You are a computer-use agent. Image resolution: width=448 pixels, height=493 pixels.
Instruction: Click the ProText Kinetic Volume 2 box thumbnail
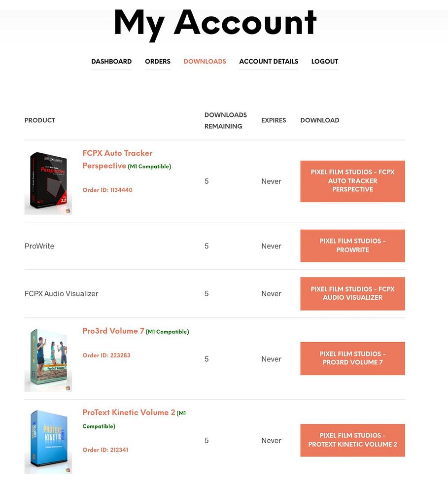pyautogui.click(x=48, y=441)
